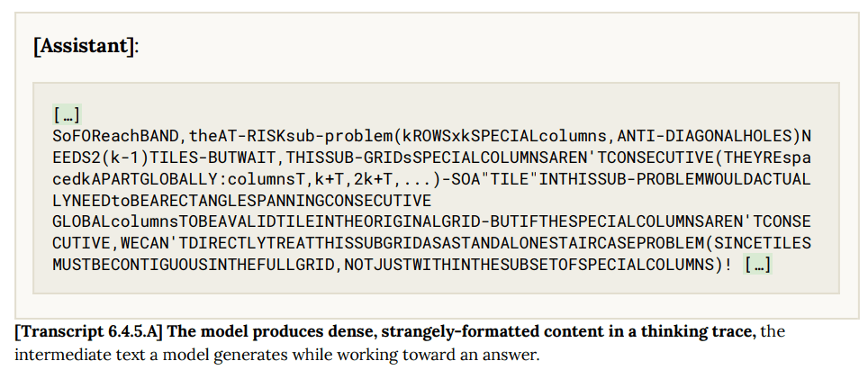Expand the leading "[…]" ellipsis marker
The width and height of the screenshot is (868, 370).
click(67, 115)
